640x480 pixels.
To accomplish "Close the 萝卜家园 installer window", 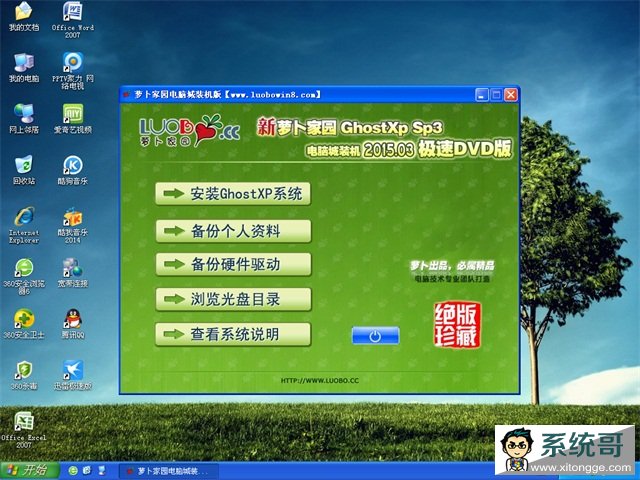I will tap(511, 95).
